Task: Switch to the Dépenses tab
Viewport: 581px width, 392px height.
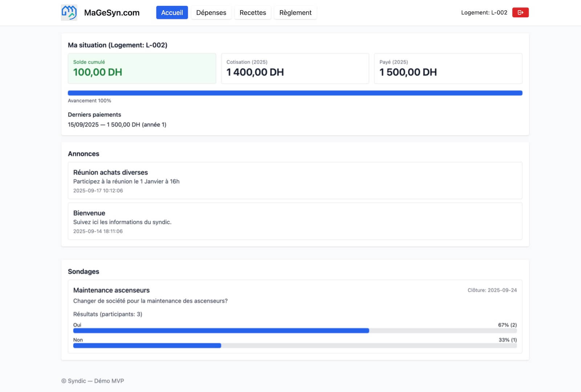Action: click(x=211, y=12)
